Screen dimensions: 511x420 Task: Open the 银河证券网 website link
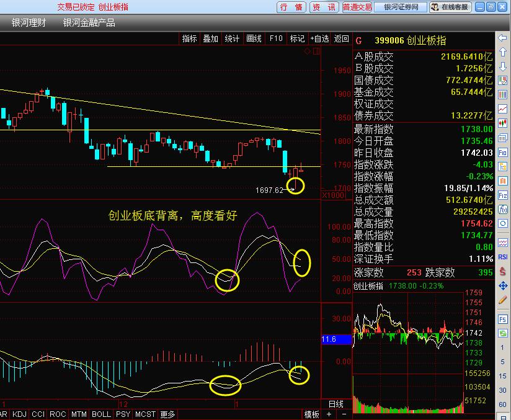(x=401, y=7)
